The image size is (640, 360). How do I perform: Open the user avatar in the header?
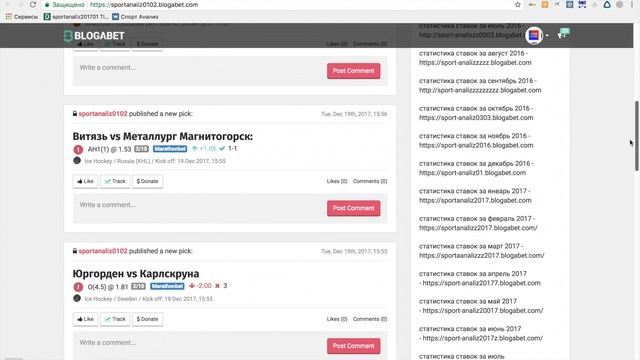[534, 36]
